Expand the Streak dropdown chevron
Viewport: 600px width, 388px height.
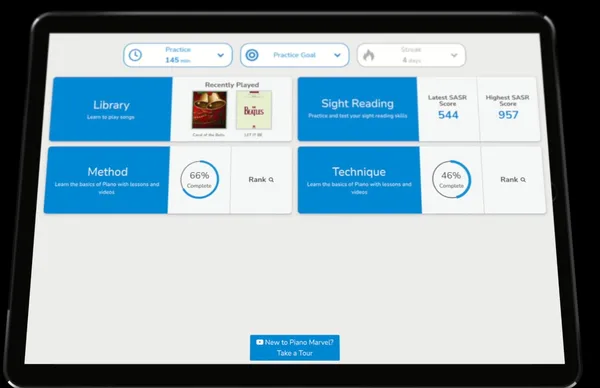coord(454,55)
